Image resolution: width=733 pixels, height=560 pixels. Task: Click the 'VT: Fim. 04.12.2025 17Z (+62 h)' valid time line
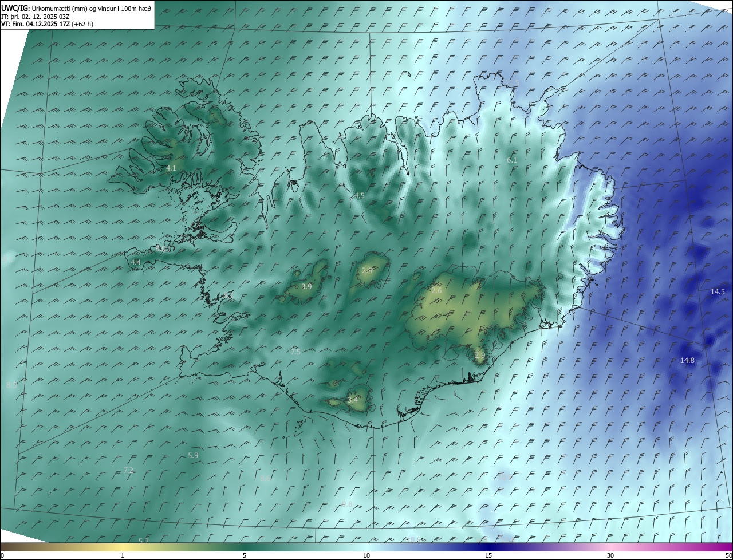tap(48, 23)
